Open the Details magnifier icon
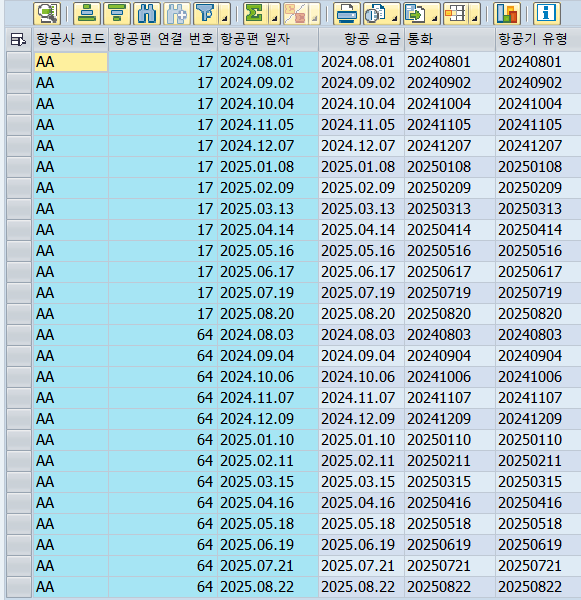Viewport: 581px width, 600px height. coord(47,13)
